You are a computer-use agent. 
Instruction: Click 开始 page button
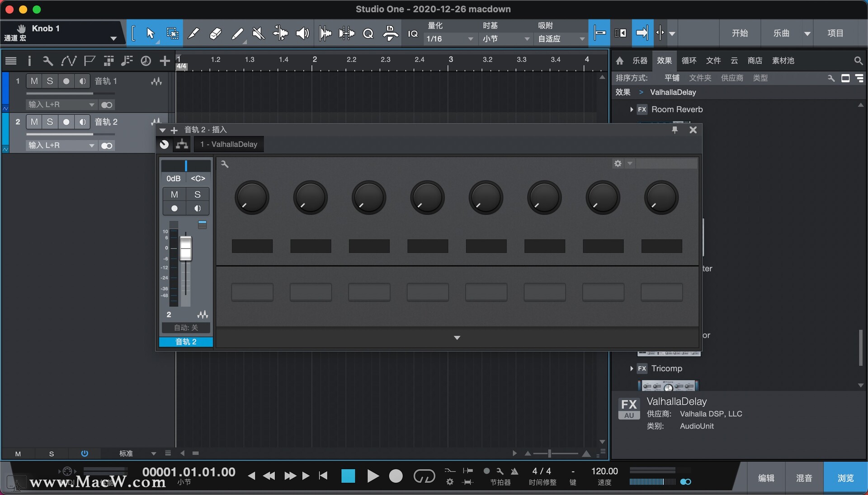point(740,33)
